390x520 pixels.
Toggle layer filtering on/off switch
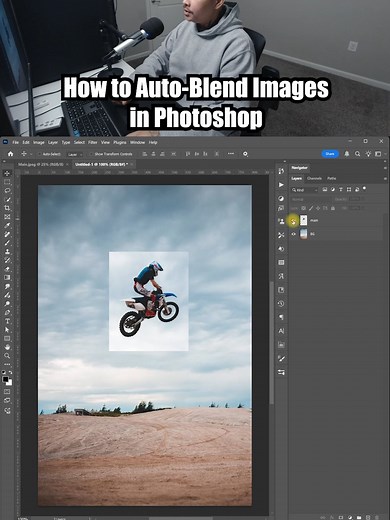(364, 189)
